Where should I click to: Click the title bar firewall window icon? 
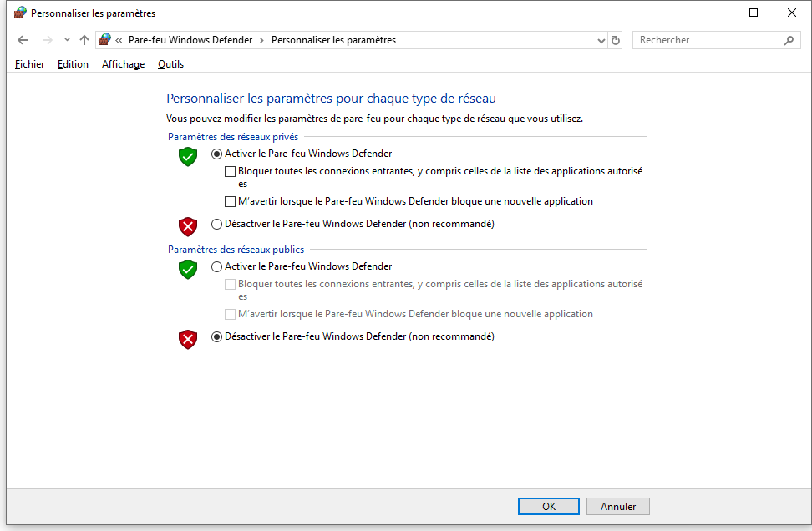[20, 13]
